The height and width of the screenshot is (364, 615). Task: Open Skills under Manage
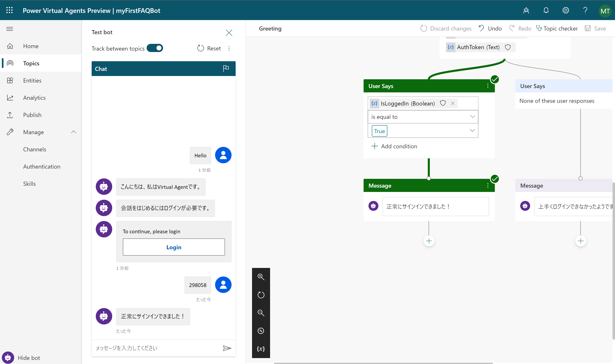point(30,184)
